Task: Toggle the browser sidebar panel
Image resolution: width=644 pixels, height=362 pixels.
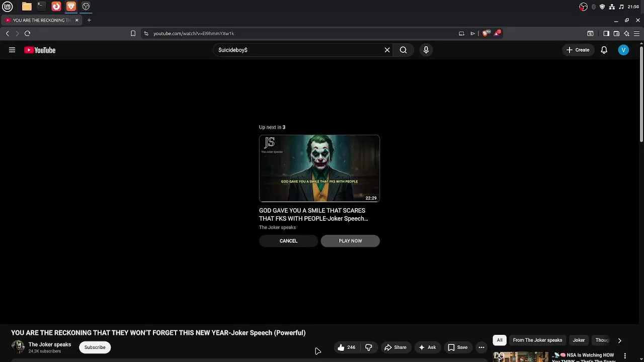Action: 606,34
